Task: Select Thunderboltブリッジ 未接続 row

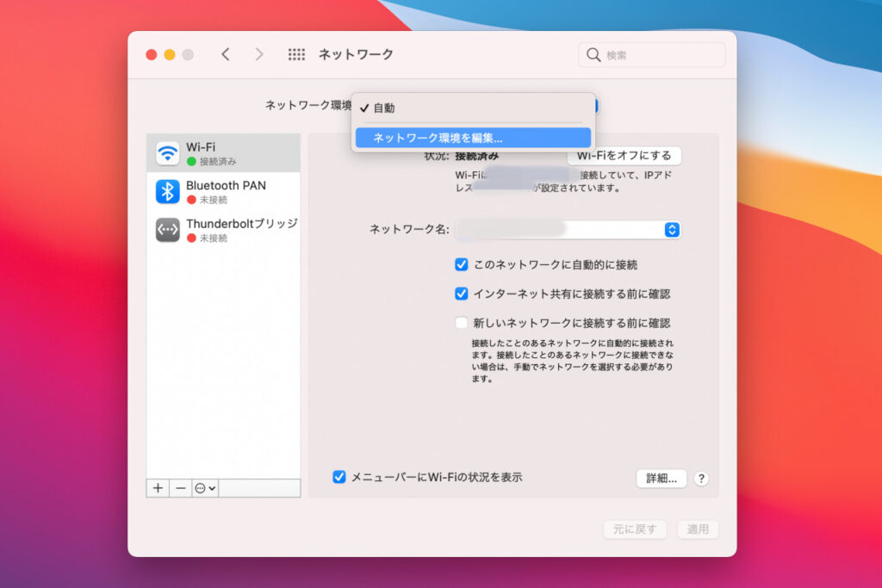Action: click(223, 230)
